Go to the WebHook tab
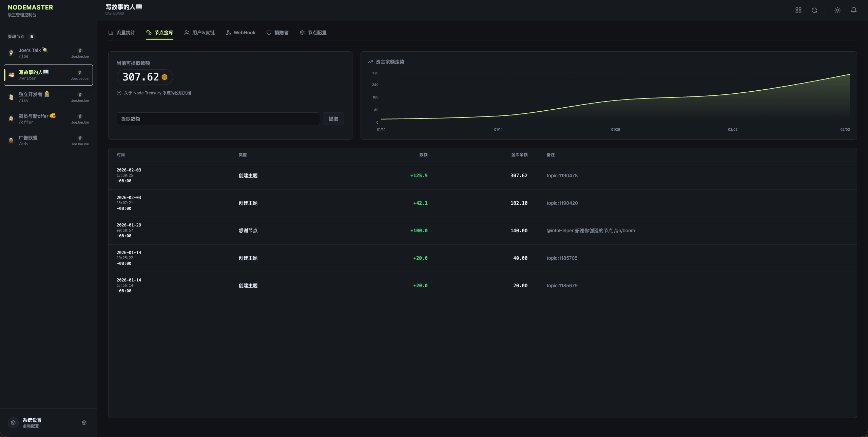868x437 pixels. pyautogui.click(x=240, y=33)
